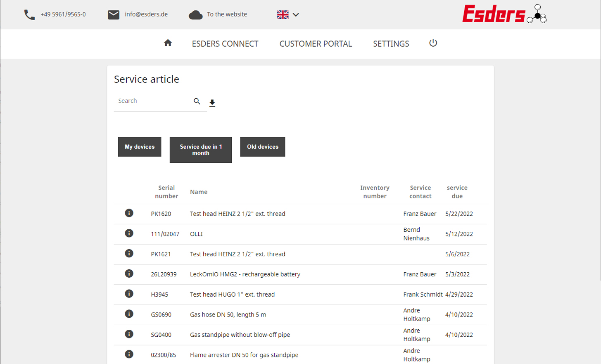Sort by Inventory number column header
The height and width of the screenshot is (364, 601).
pyautogui.click(x=375, y=192)
